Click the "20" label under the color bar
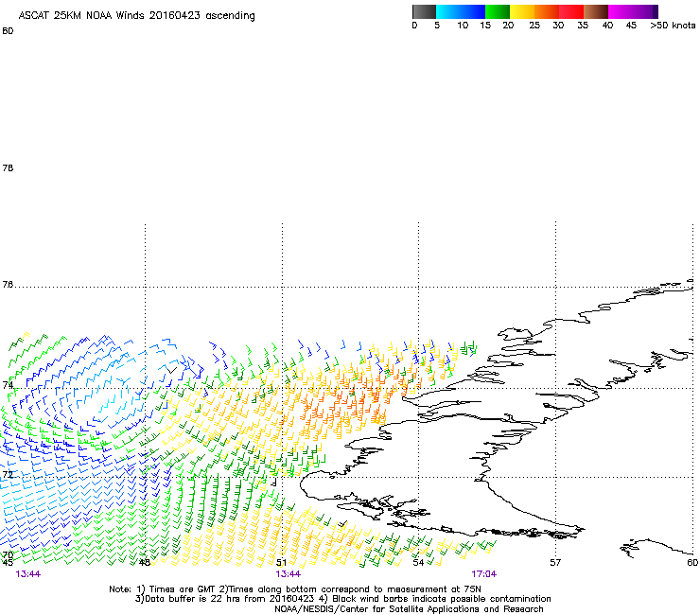700x615 pixels. pos(508,26)
